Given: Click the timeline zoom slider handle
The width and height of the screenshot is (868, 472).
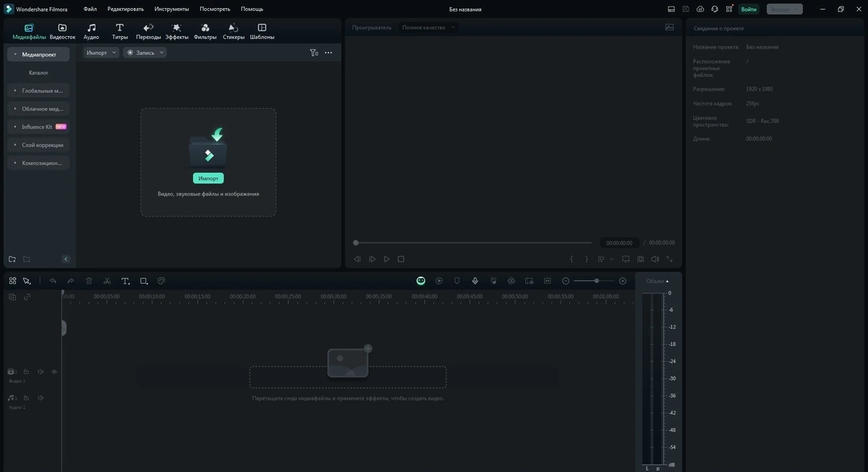Looking at the screenshot, I should [x=597, y=281].
